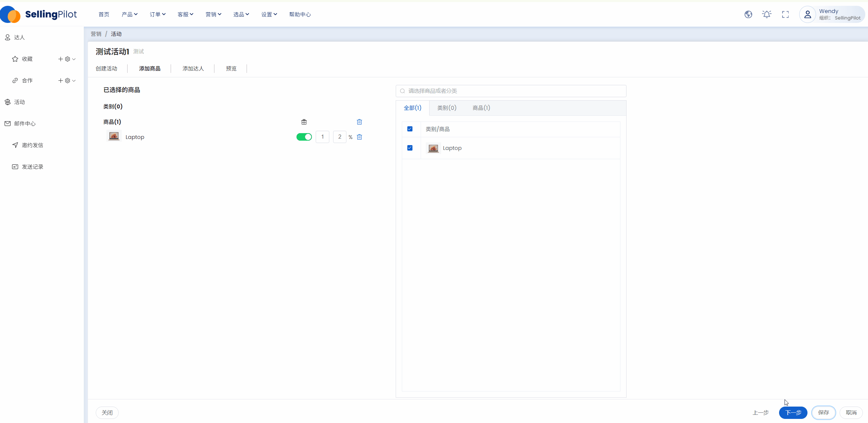Delete the Laptop product row
Screen dimensions: 868x423
click(359, 137)
